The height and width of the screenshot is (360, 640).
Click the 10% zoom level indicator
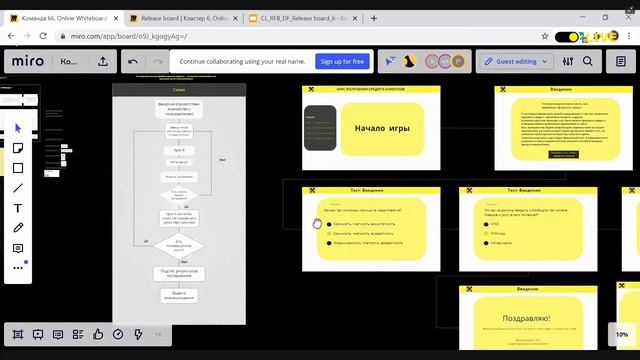tap(622, 335)
